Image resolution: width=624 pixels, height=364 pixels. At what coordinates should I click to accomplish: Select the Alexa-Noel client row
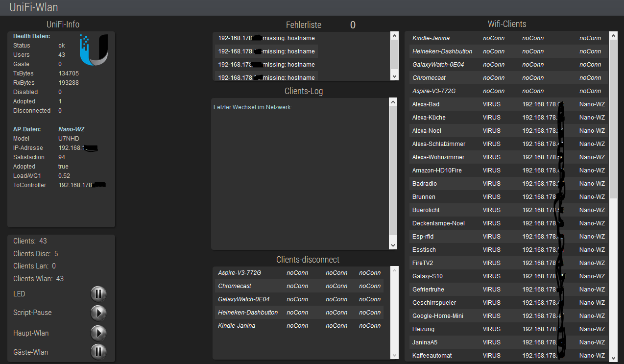pos(509,131)
